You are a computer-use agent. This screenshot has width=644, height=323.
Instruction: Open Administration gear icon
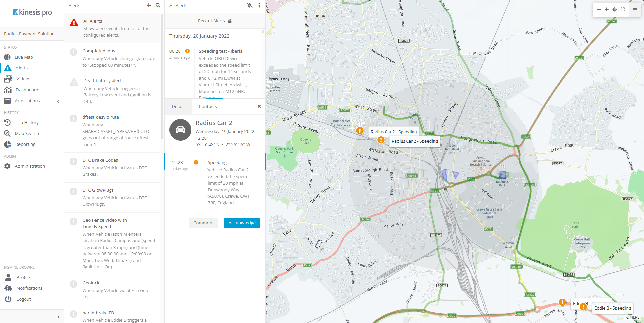coord(7,166)
